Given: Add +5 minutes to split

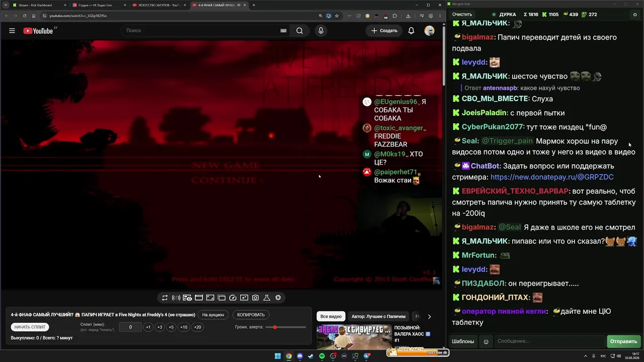Looking at the screenshot, I should click(171, 327).
